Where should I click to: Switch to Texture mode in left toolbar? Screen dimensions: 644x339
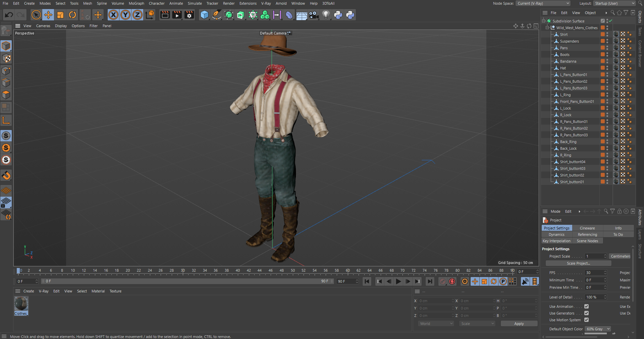coord(6,58)
